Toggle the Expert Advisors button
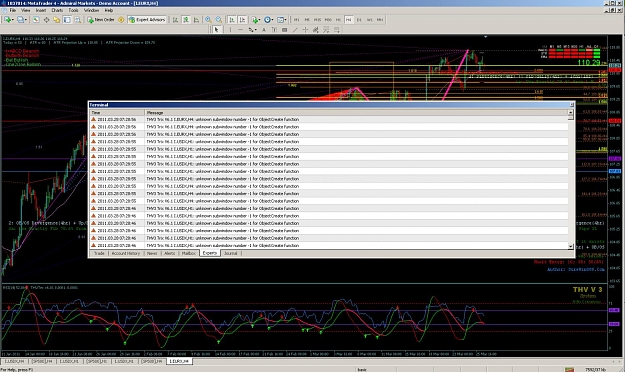The width and height of the screenshot is (625, 372). point(147,20)
